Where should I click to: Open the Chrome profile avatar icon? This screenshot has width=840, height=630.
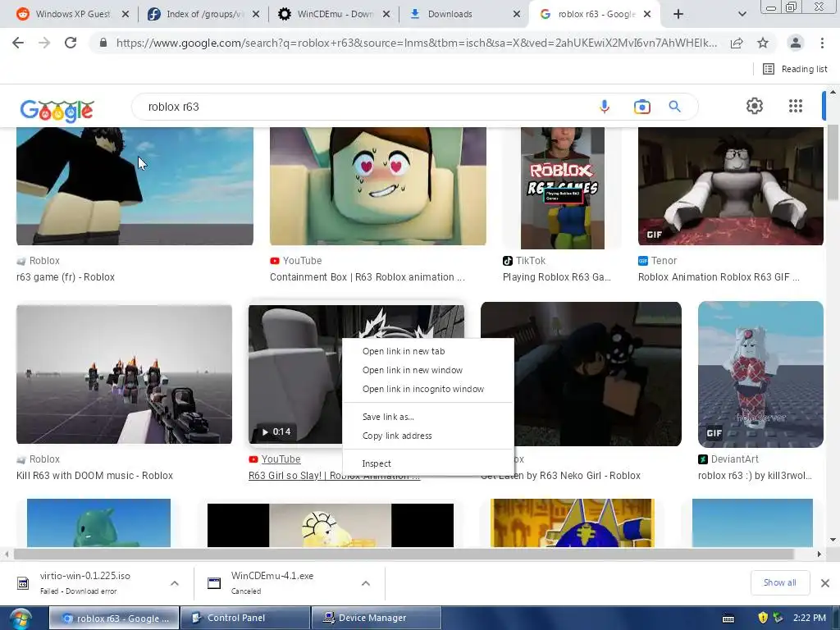[x=796, y=43]
